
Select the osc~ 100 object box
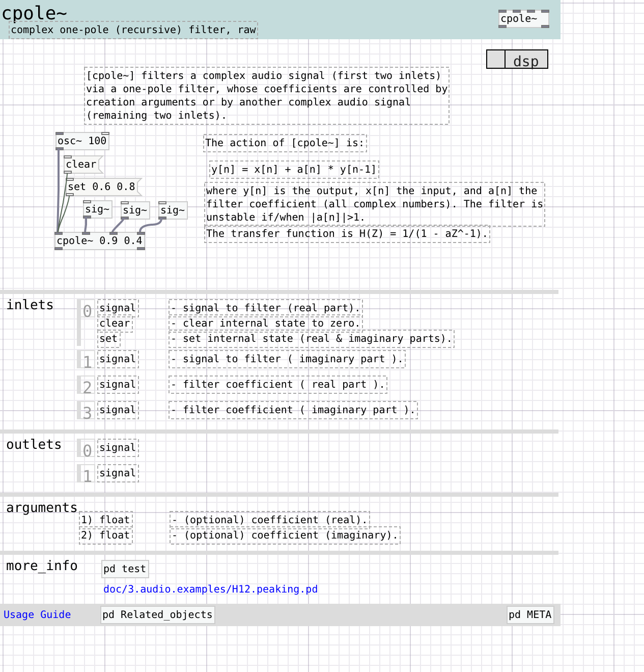click(x=82, y=141)
